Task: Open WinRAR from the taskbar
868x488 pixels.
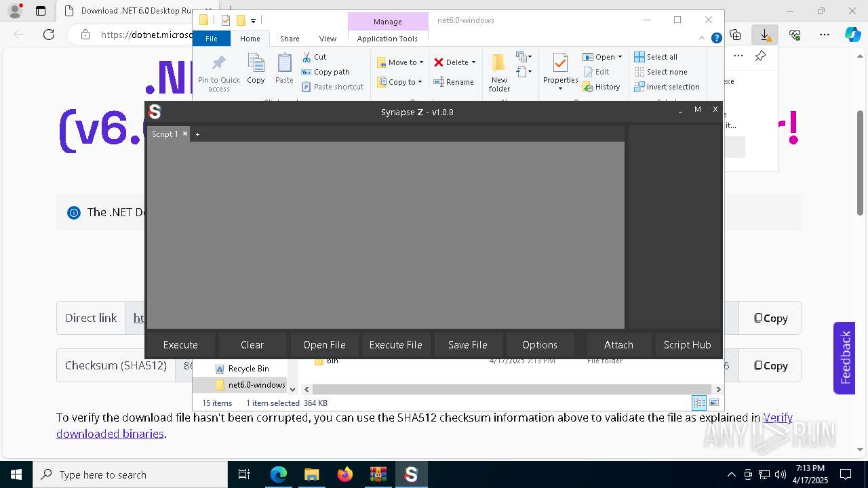Action: coord(378,474)
